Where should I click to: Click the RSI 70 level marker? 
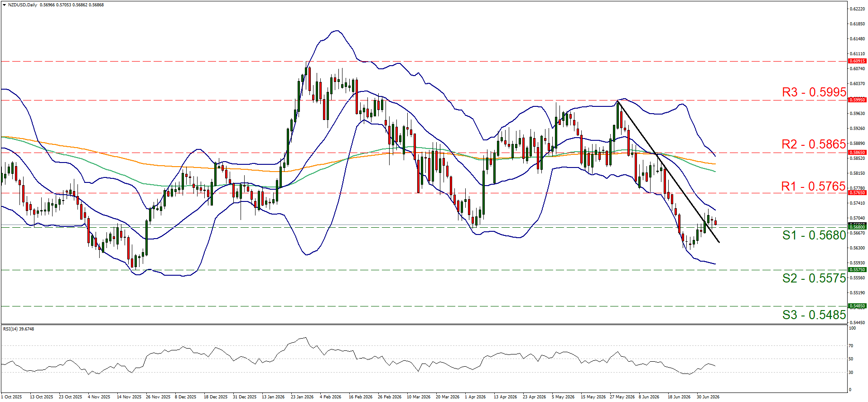pos(851,346)
